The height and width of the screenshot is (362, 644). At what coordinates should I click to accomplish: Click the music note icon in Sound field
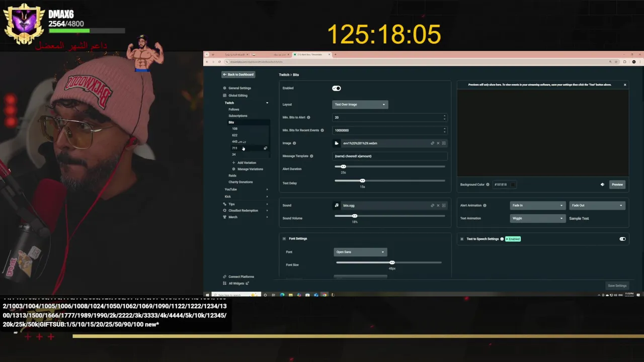[x=337, y=205]
